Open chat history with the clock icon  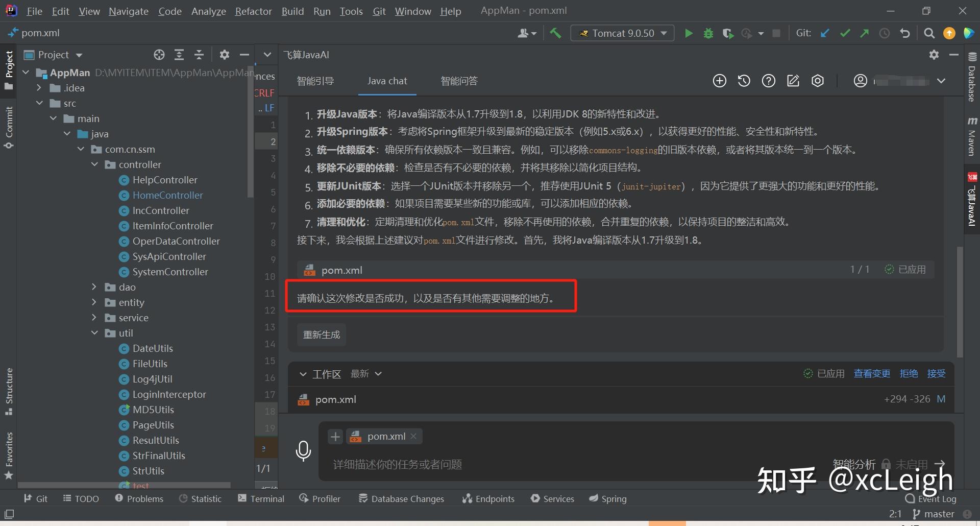click(744, 80)
